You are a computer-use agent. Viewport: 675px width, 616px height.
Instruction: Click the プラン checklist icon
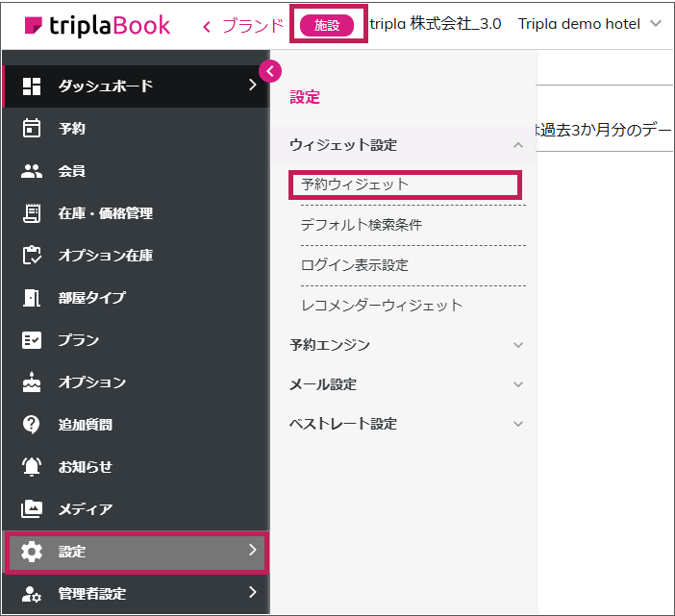(x=32, y=340)
